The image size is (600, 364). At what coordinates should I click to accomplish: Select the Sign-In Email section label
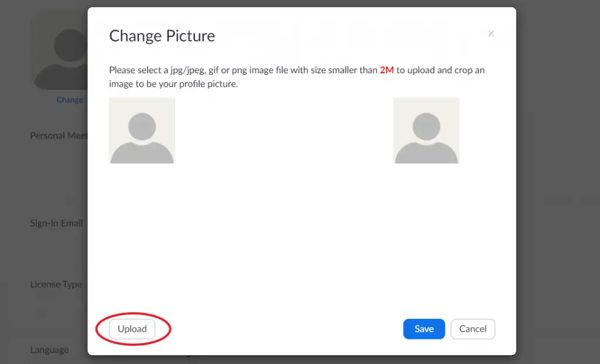pos(56,223)
